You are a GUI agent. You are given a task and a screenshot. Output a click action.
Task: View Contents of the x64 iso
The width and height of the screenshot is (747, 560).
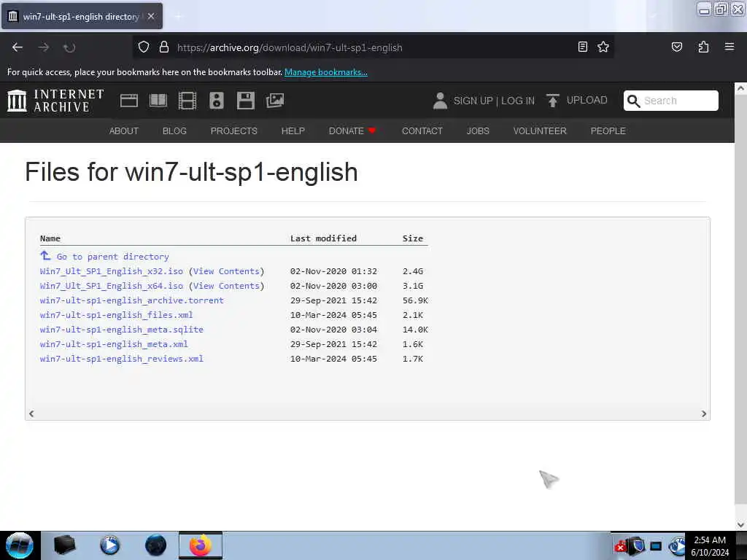click(226, 286)
